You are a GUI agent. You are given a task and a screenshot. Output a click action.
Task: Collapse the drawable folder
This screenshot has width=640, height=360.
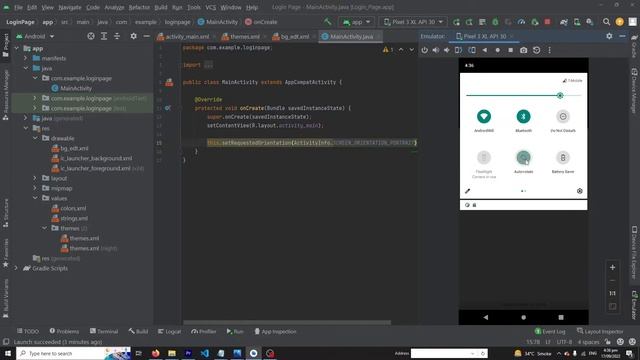coord(36,138)
